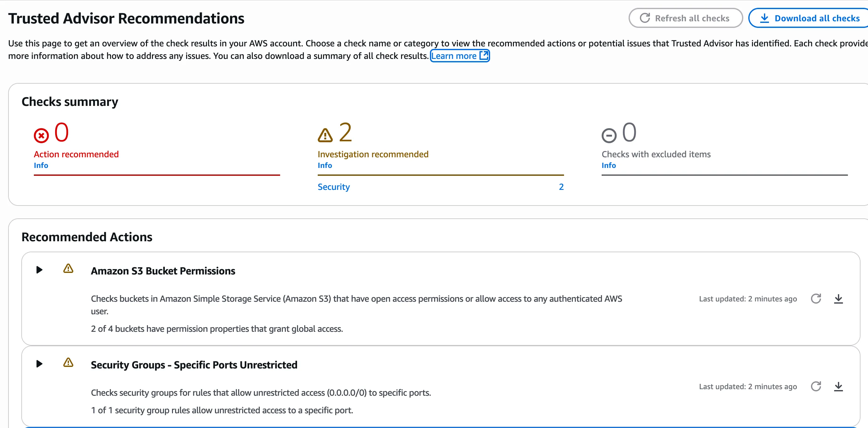The image size is (868, 428).
Task: Expand the Amazon S3 Bucket Permissions check
Action: pos(39,269)
